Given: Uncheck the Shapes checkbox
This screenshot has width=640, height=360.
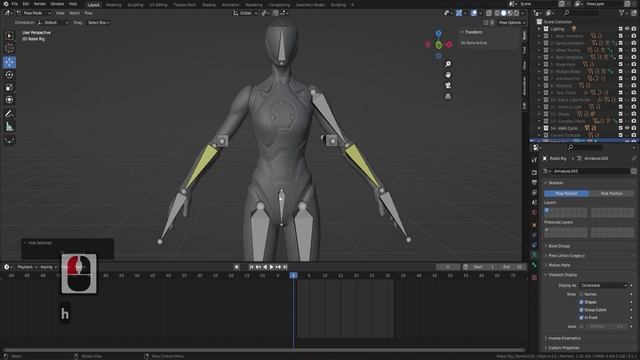Looking at the screenshot, I should tap(581, 302).
